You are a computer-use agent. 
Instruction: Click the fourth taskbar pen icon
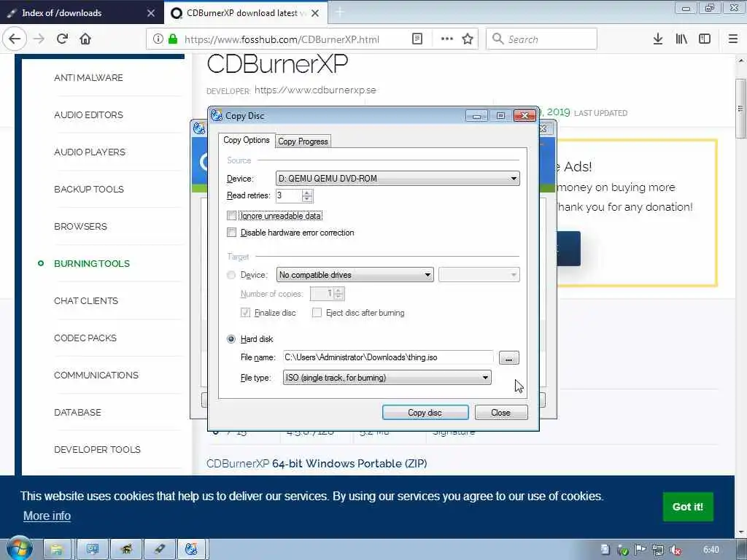(160, 550)
